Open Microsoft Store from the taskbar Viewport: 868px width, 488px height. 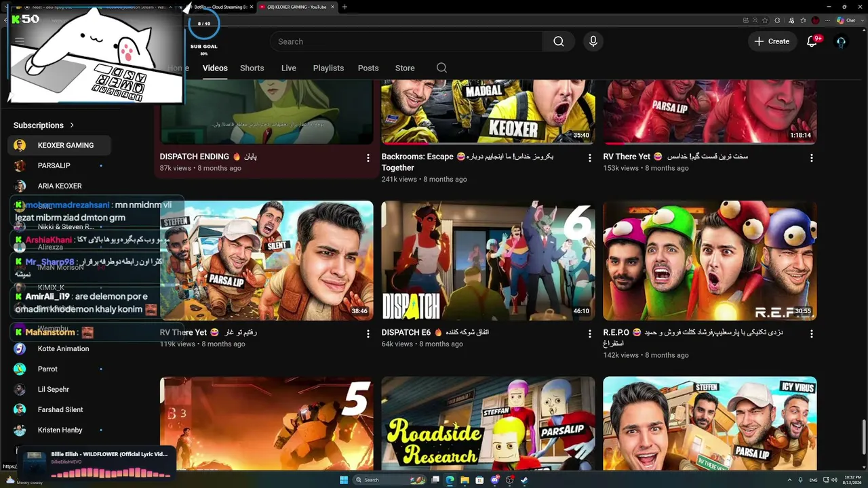pos(480,480)
